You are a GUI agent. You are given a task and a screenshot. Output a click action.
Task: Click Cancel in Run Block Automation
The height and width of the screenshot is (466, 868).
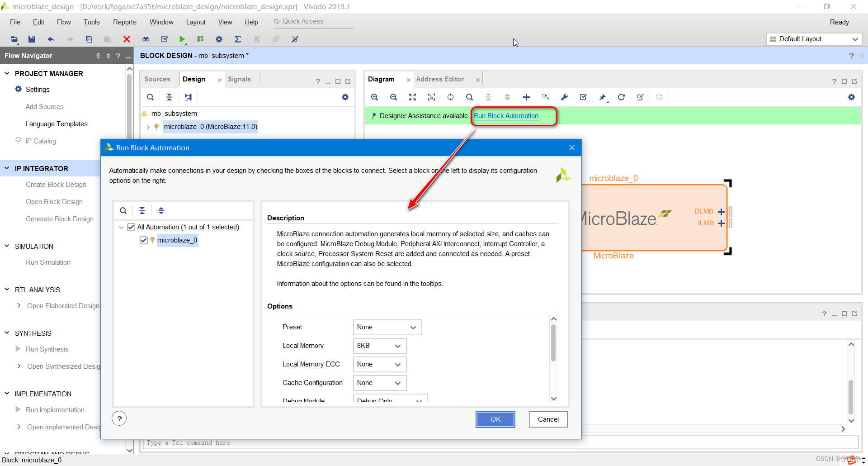point(548,419)
